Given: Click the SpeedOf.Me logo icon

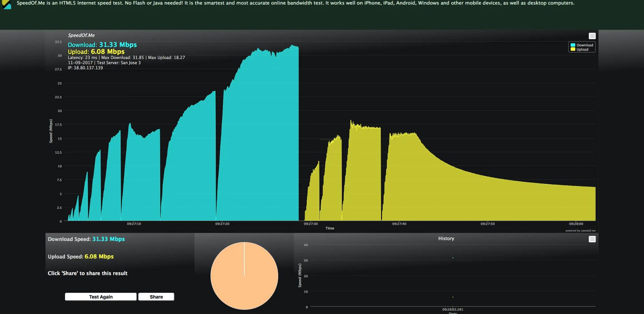Looking at the screenshot, I should pos(7,4).
